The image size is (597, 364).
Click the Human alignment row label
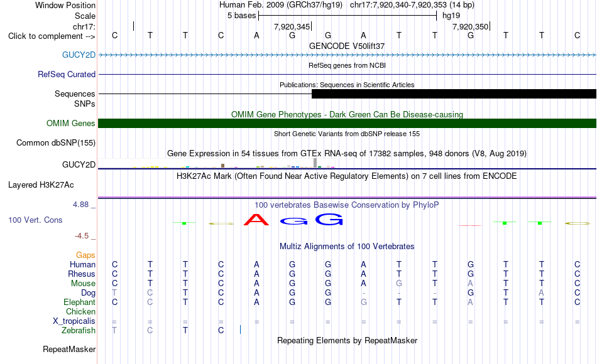[82, 264]
